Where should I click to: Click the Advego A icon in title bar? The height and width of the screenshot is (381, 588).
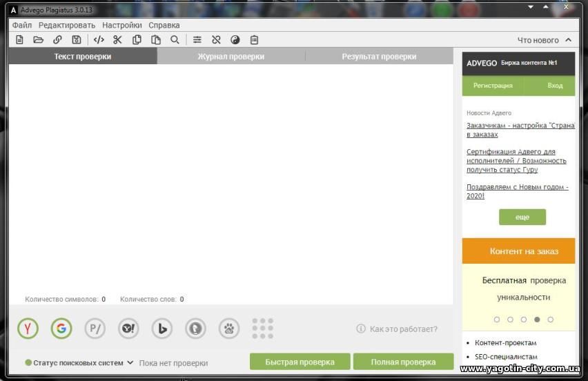click(x=14, y=10)
